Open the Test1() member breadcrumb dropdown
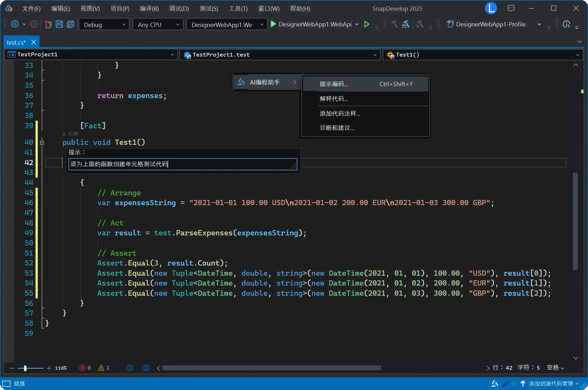 click(577, 55)
